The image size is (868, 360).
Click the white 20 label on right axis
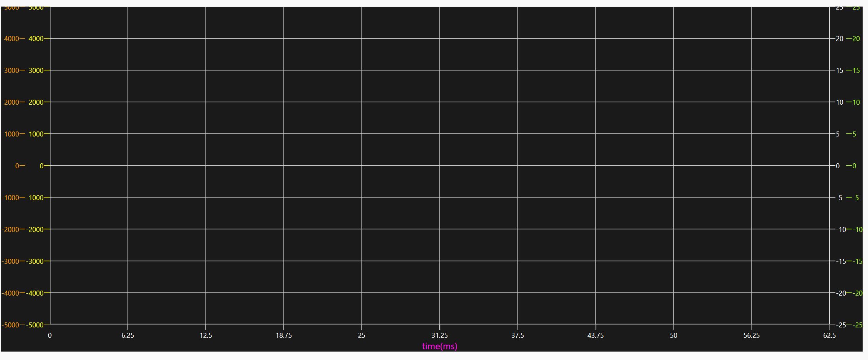pyautogui.click(x=839, y=39)
